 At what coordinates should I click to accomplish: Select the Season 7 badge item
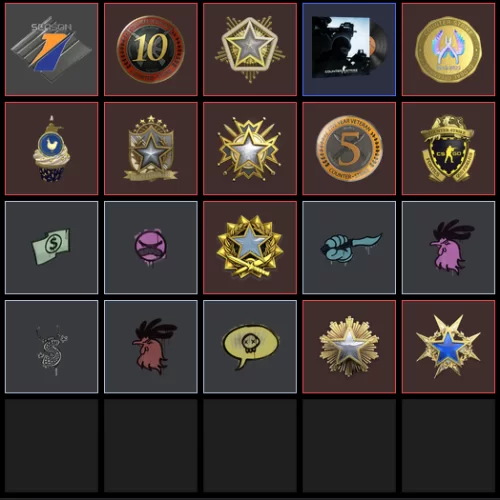52,49
